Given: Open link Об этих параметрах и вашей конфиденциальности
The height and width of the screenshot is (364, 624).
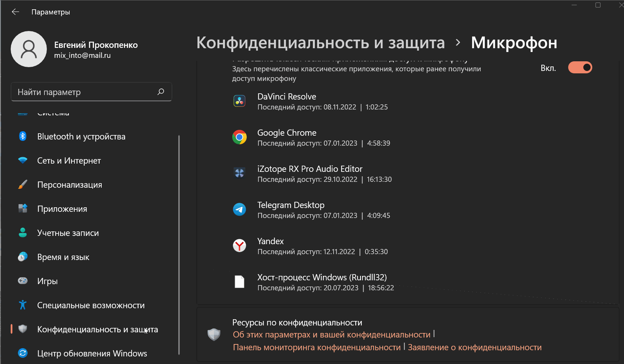Looking at the screenshot, I should 331,335.
